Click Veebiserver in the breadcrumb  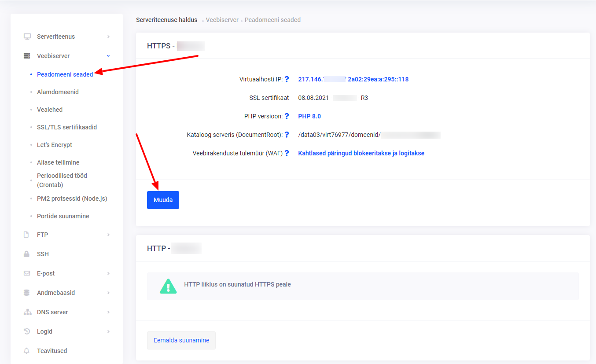coord(222,20)
